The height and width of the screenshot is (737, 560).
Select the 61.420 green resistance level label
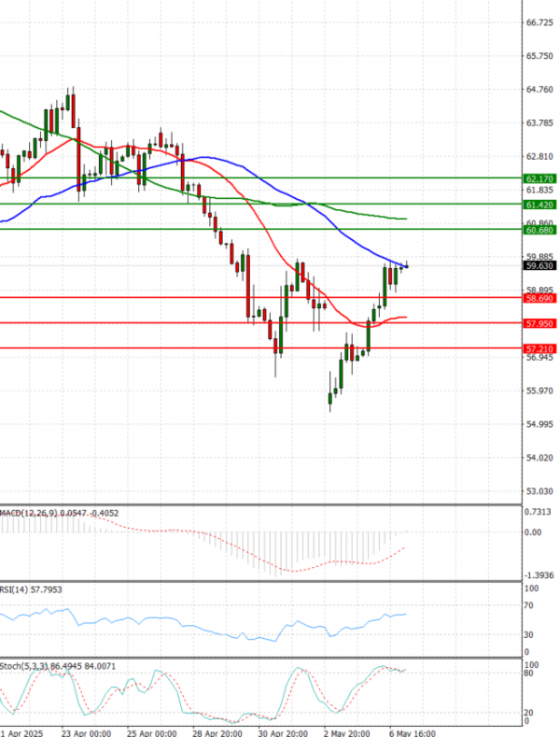[x=539, y=205]
